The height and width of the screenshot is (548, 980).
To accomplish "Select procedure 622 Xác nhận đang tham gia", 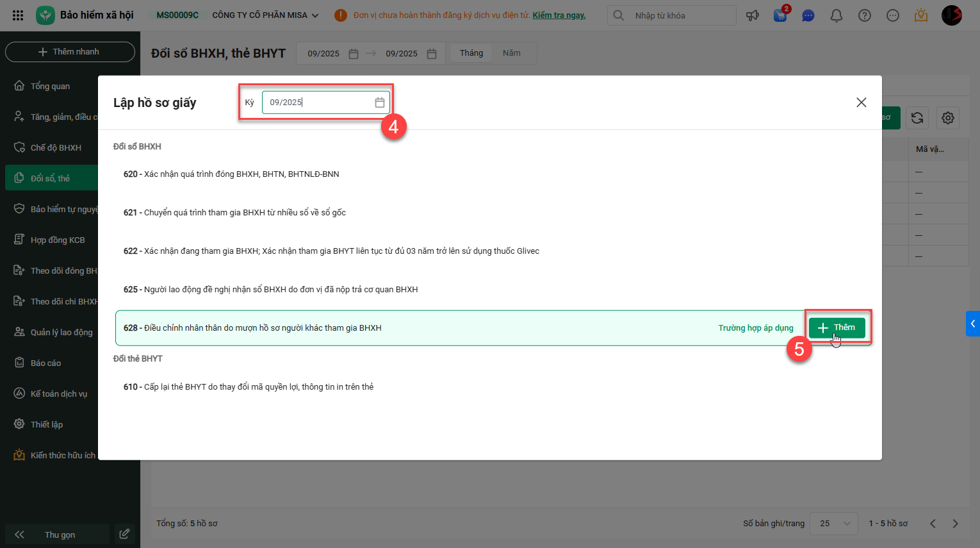I will click(493, 251).
